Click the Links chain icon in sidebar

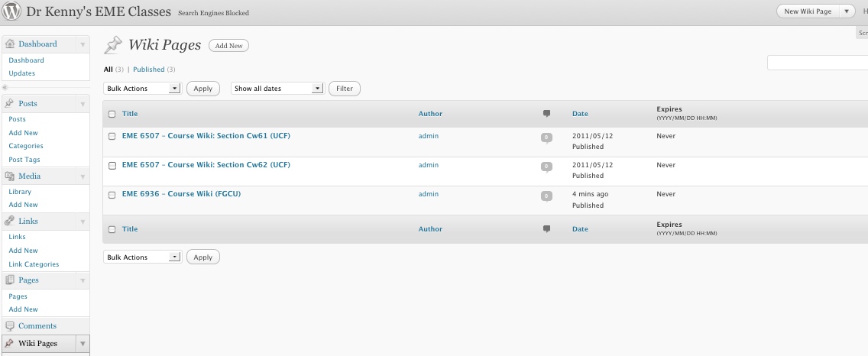(10, 221)
